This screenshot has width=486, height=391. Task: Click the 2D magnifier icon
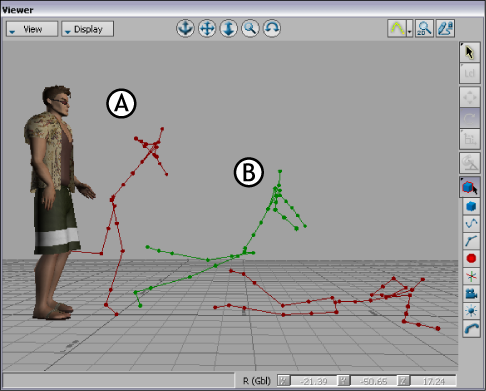pos(424,28)
